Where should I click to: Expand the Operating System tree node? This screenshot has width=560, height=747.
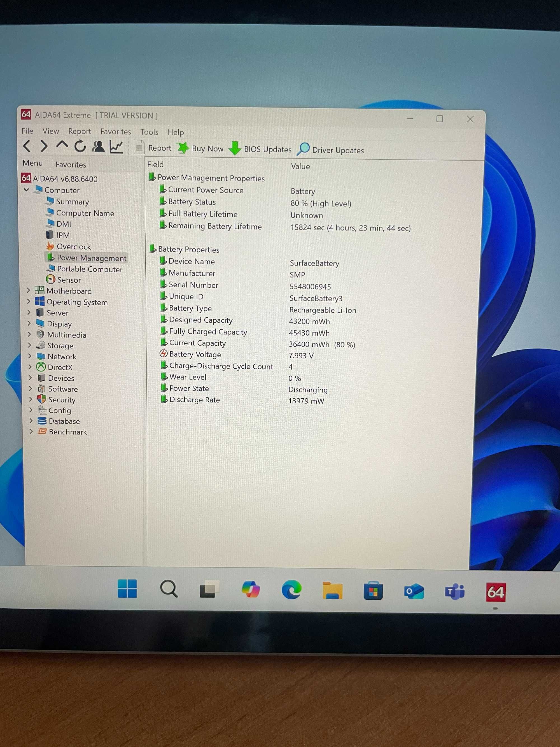[x=29, y=301]
